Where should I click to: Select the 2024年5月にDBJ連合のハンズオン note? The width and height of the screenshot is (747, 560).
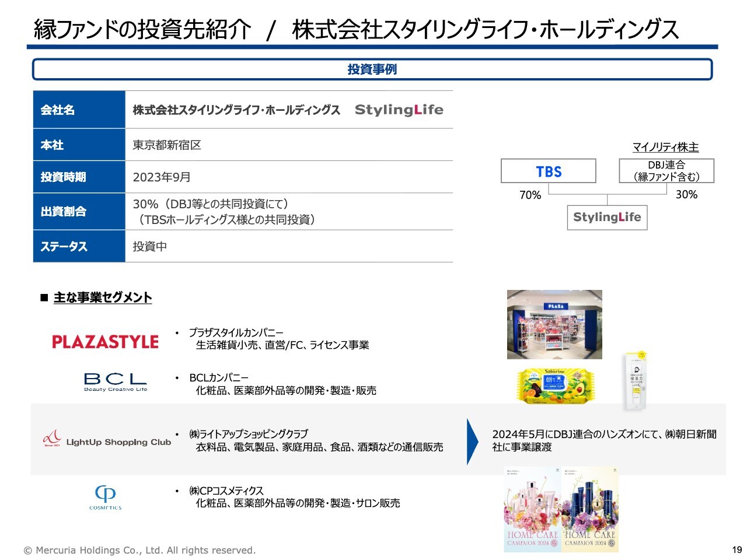pos(605,440)
